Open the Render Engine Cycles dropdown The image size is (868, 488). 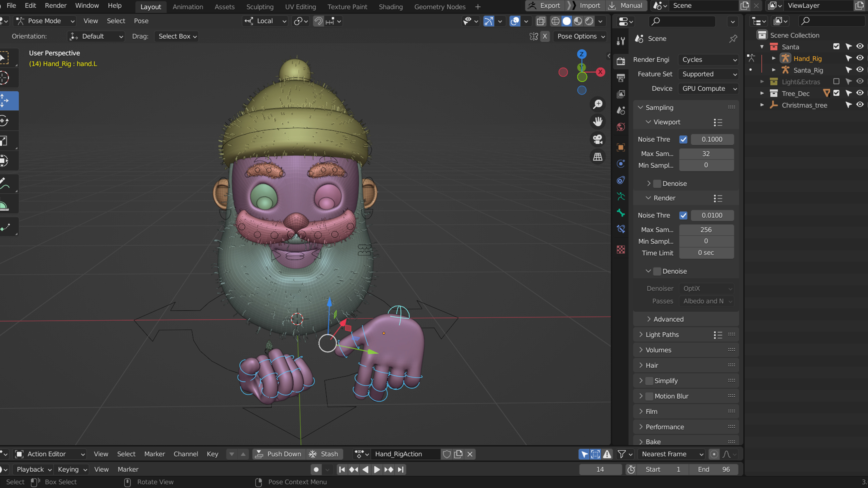click(708, 60)
